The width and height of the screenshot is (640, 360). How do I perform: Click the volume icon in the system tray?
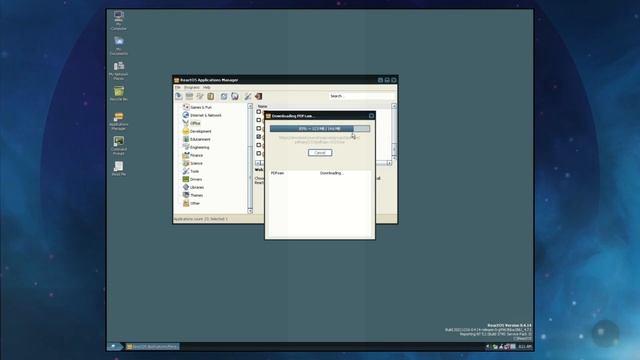click(x=488, y=347)
